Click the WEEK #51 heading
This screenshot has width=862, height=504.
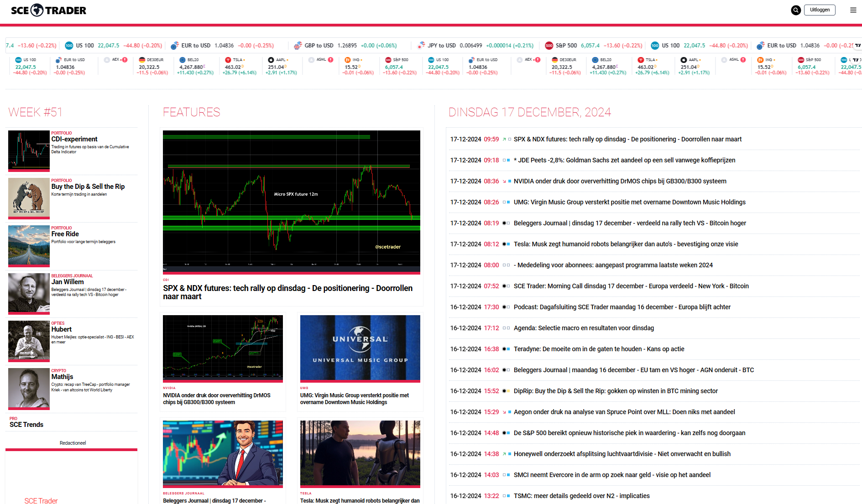(35, 112)
